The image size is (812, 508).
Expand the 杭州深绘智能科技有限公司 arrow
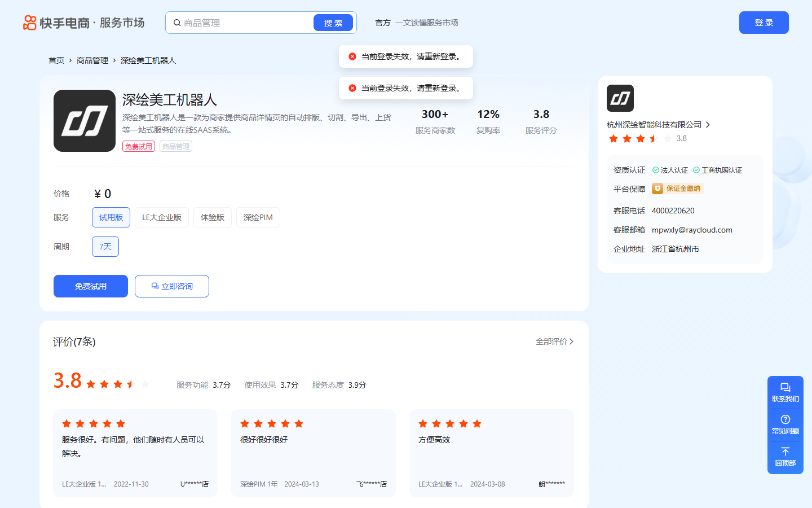tap(708, 125)
